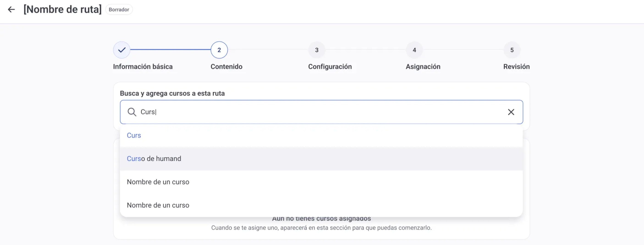Click the "[Nombre de ruta]" title
644x245 pixels.
[63, 9]
